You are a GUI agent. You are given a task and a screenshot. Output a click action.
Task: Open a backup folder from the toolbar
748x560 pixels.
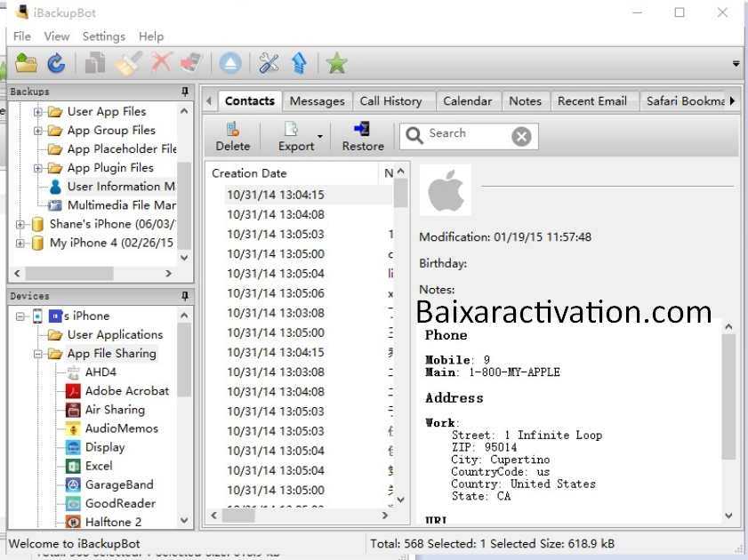pos(26,63)
